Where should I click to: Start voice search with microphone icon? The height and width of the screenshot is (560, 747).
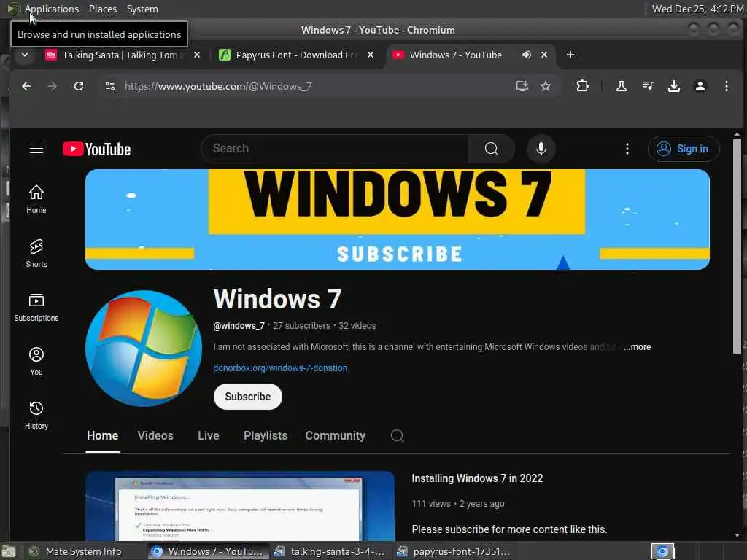pyautogui.click(x=541, y=149)
